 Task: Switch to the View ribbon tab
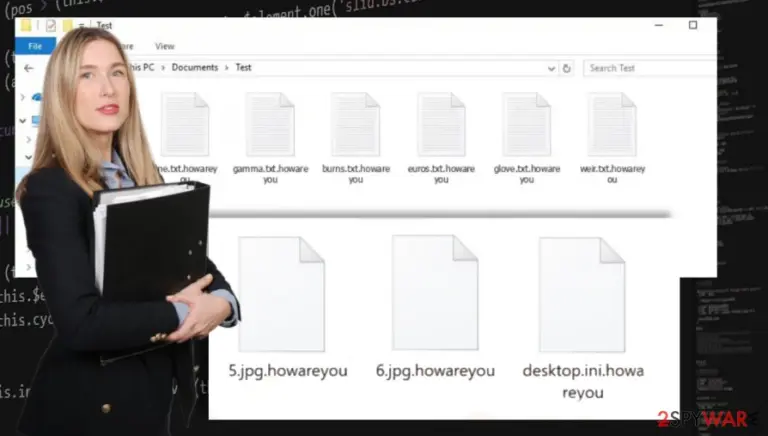pyautogui.click(x=165, y=46)
